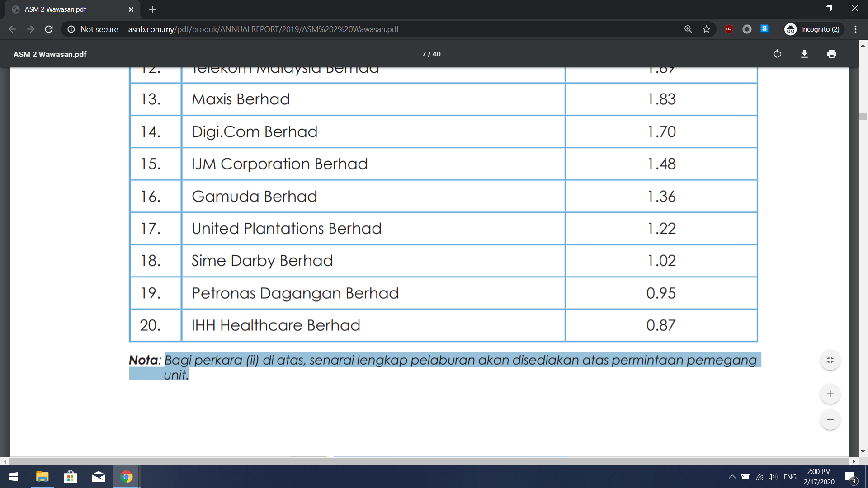Click 'IJM Corporation Berhad' cell
The height and width of the screenshot is (488, 868).
point(373,164)
